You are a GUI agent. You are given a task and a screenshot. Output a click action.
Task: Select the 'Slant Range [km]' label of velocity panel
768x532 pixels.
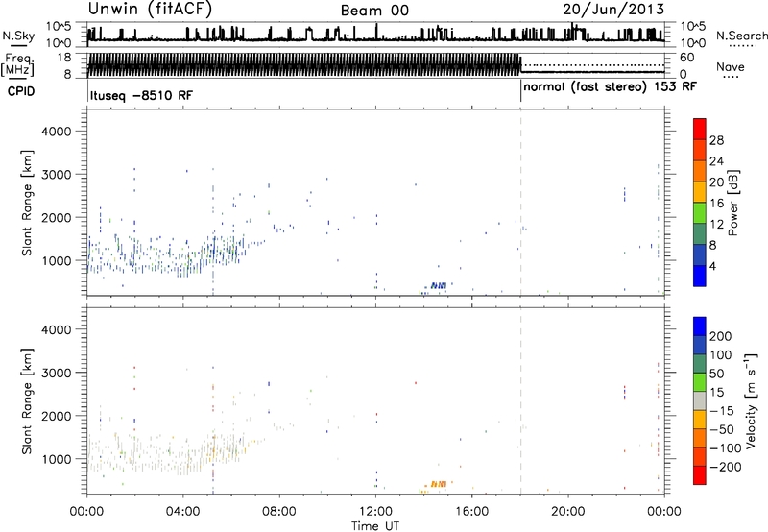[27, 400]
